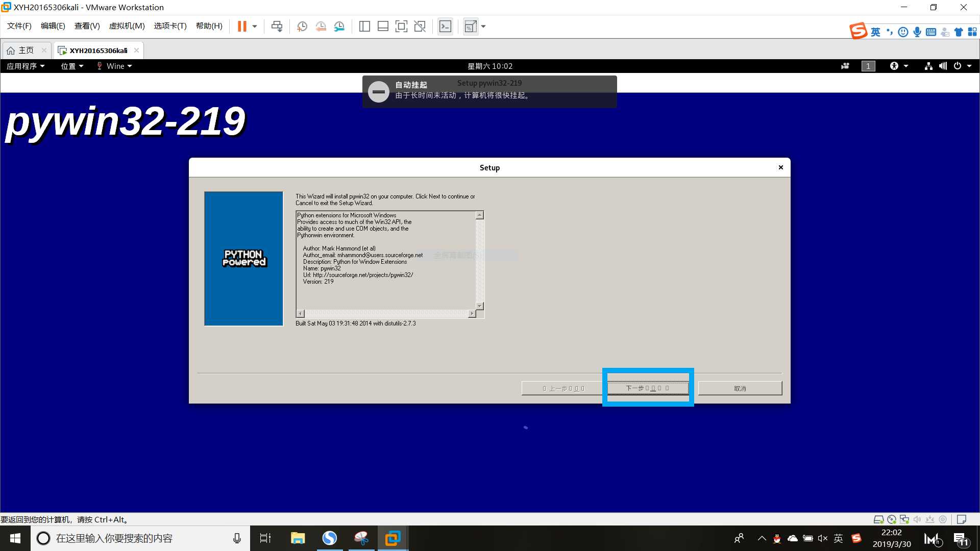Toggle Sogou punctuation mode icon
The image size is (980, 551).
890,32
